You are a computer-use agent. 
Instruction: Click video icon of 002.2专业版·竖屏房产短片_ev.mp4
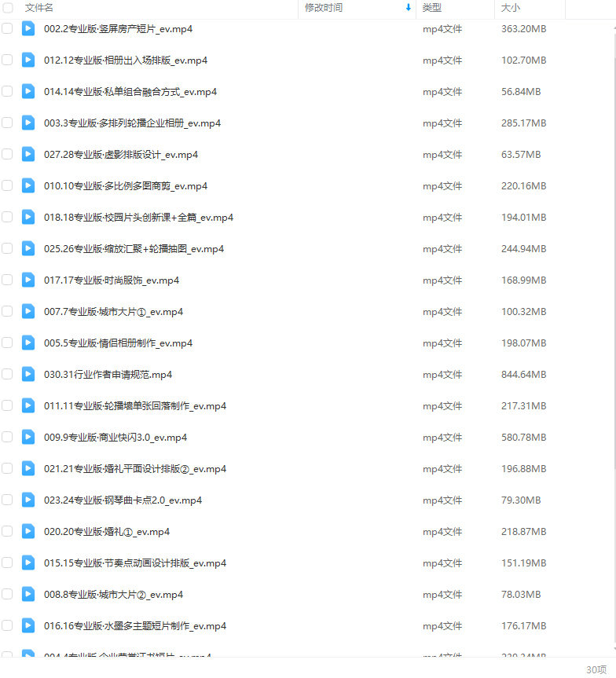[x=28, y=29]
